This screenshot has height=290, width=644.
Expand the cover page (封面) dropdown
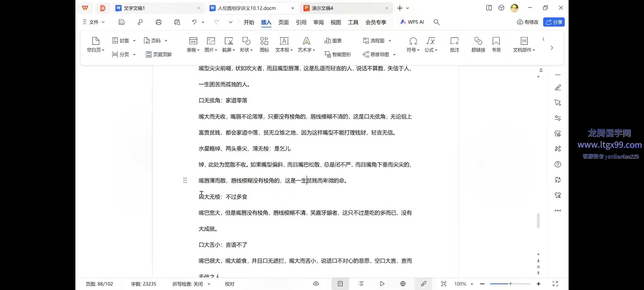pos(134,41)
